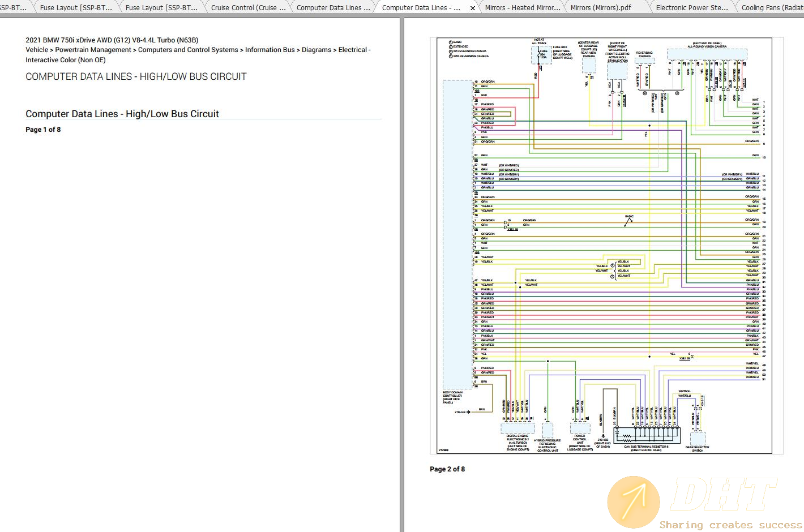
Task: Click the Page 2 of 8 label
Action: coord(447,469)
